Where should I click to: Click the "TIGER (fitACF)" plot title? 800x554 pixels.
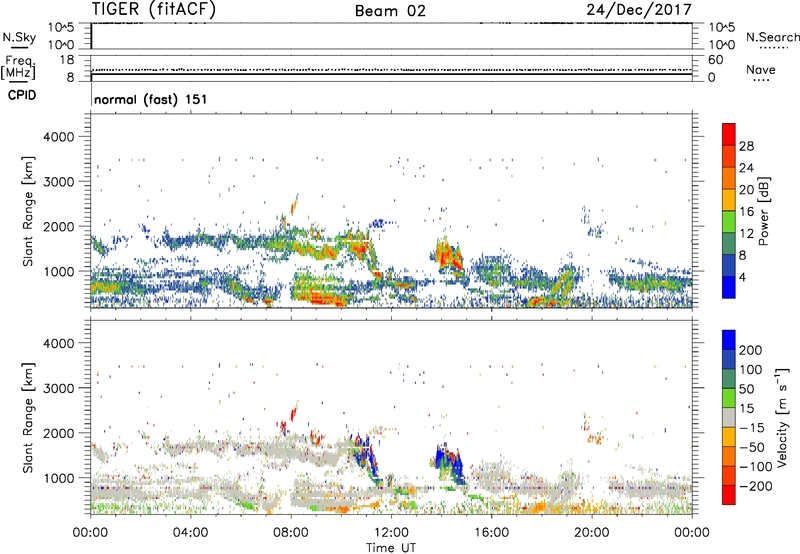[154, 9]
